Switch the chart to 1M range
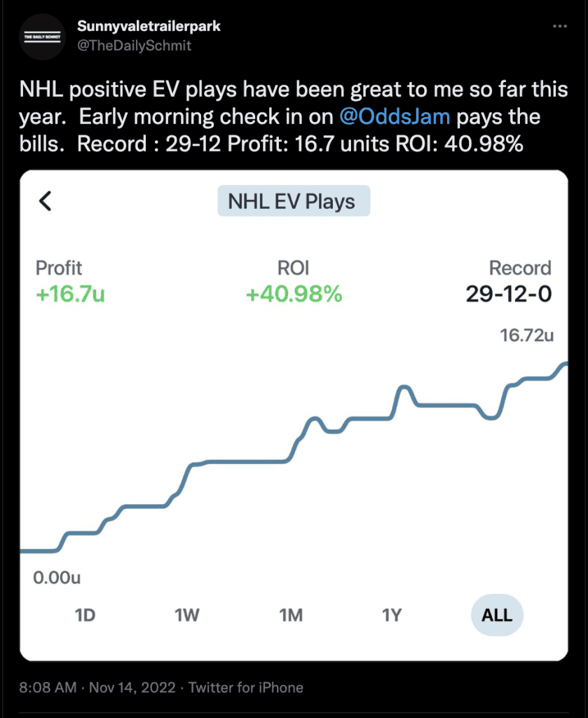 (x=291, y=615)
